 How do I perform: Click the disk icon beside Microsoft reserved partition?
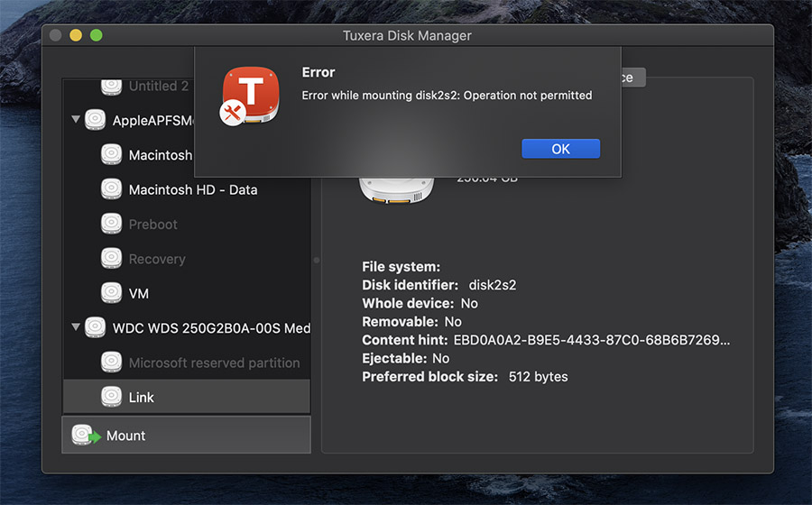tap(111, 363)
